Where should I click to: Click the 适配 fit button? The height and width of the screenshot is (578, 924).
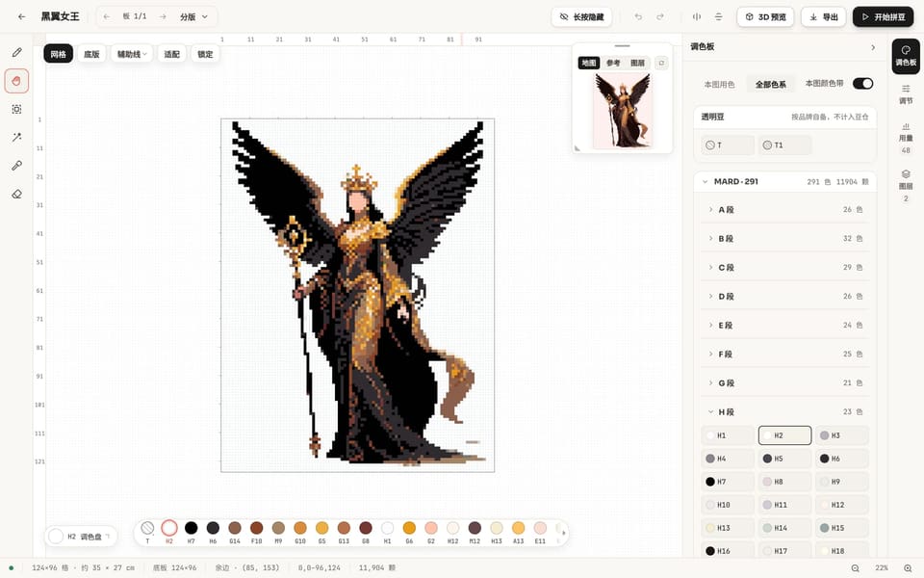click(x=171, y=54)
